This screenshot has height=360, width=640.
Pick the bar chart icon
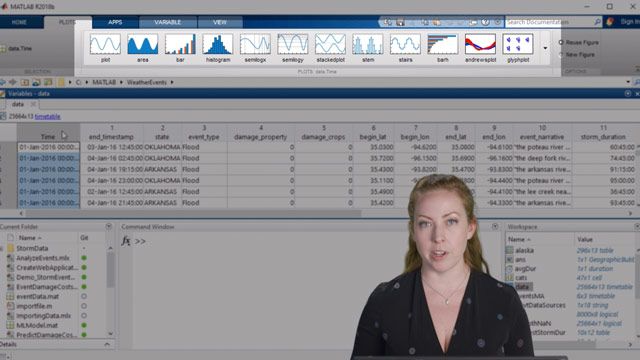coord(180,47)
